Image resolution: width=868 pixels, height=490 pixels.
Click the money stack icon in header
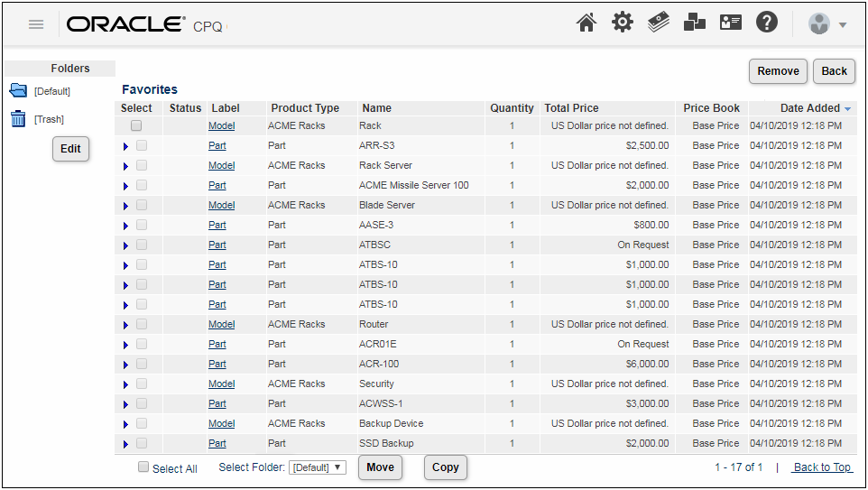coord(659,23)
